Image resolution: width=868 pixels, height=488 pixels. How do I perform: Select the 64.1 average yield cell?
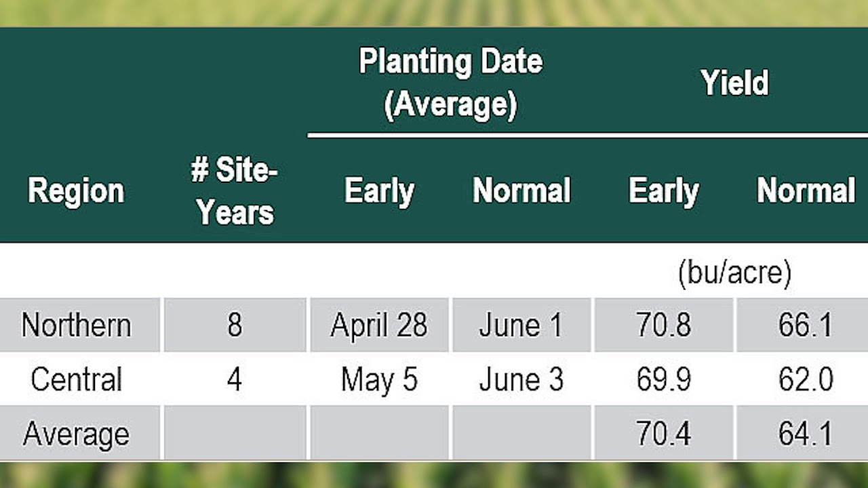coord(805,434)
